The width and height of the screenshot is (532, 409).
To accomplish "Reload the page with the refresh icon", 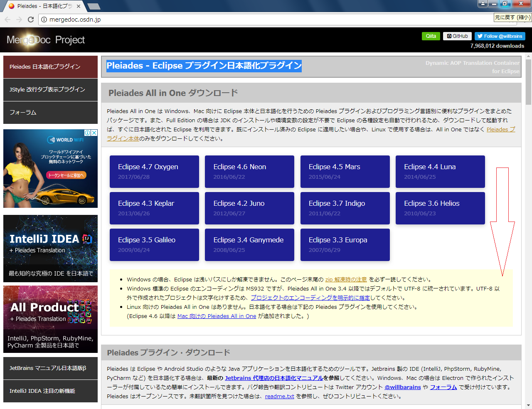I will point(31,20).
